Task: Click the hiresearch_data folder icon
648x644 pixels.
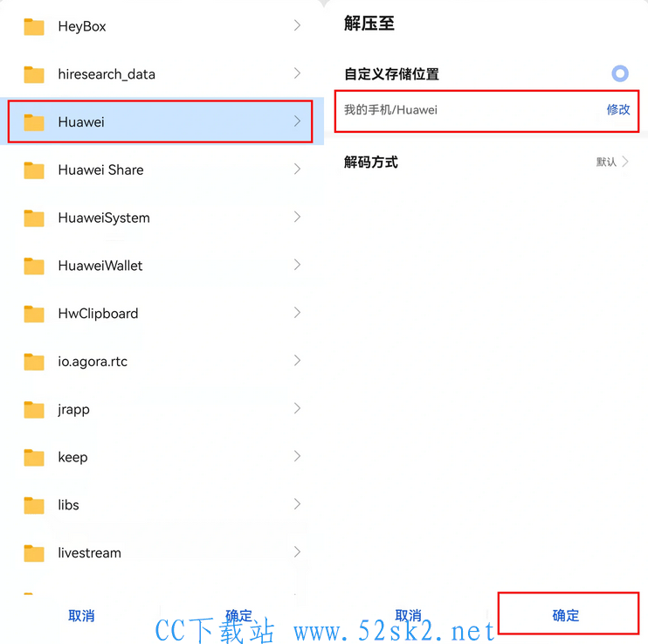Action: 34,75
